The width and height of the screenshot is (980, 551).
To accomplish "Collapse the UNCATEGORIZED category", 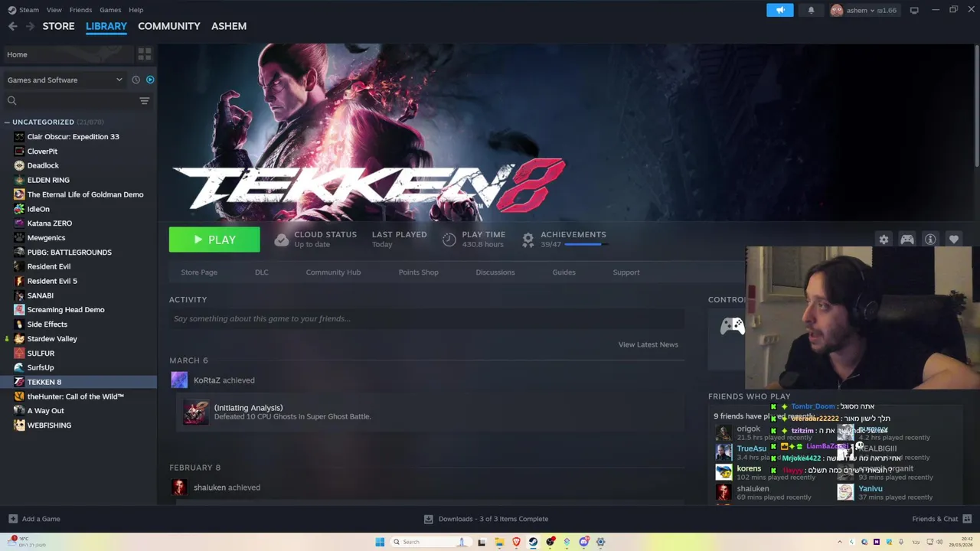I will 7,122.
